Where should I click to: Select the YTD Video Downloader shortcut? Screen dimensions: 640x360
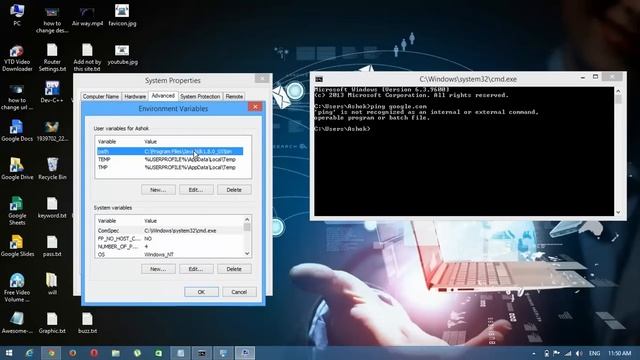(x=17, y=58)
